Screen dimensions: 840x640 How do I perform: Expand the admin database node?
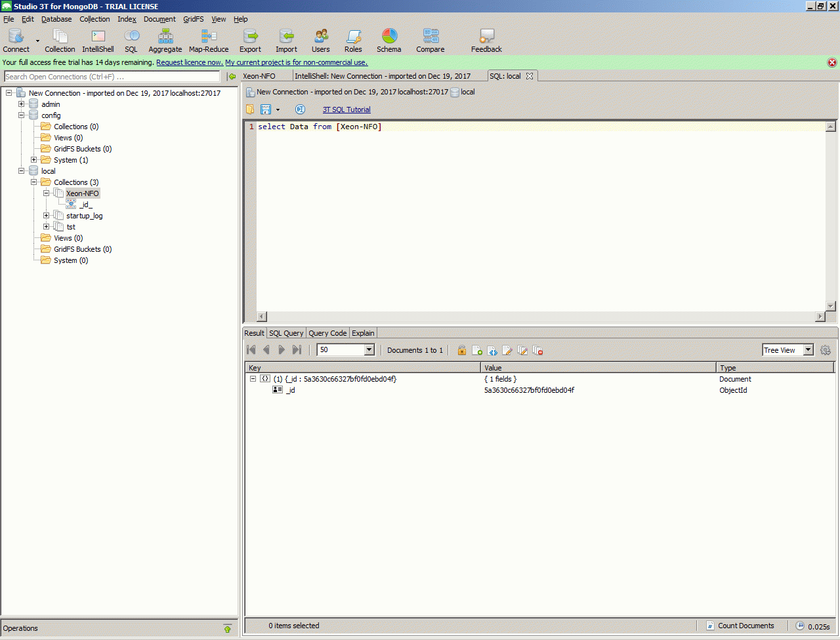22,104
